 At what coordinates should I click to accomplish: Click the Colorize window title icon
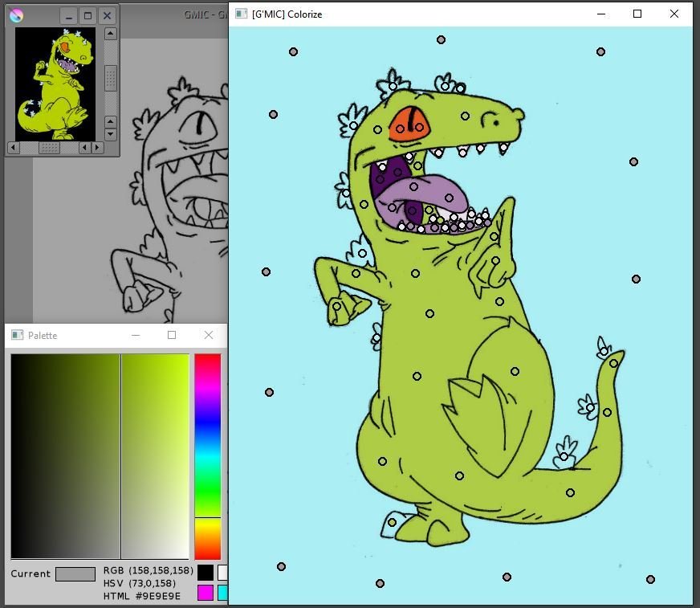click(x=241, y=14)
